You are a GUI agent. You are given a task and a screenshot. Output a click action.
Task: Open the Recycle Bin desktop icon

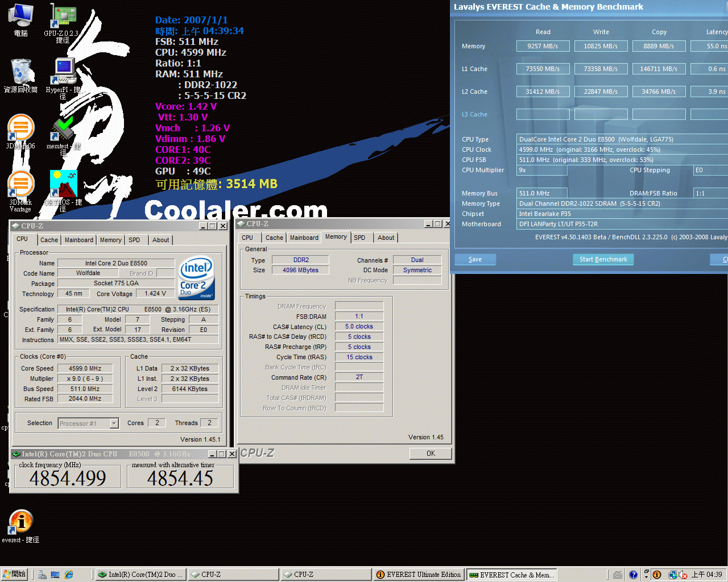click(21, 76)
